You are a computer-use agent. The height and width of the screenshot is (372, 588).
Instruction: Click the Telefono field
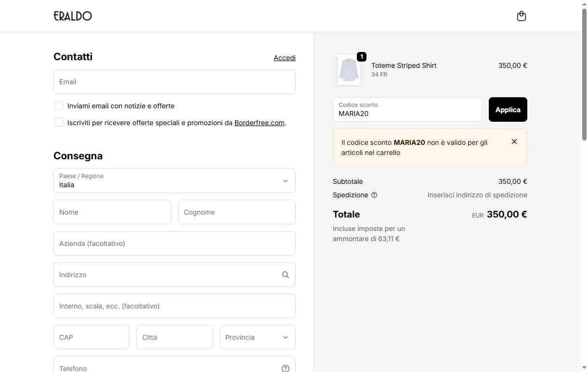point(174,364)
